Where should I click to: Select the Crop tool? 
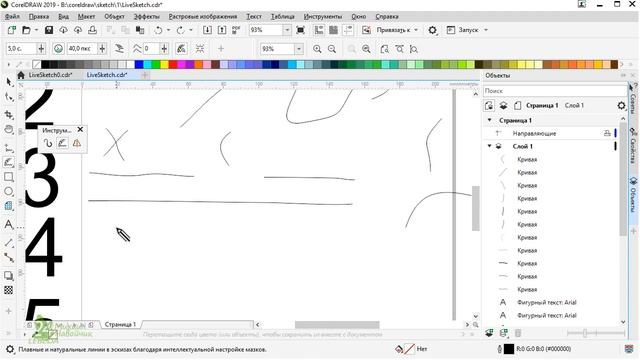[9, 115]
